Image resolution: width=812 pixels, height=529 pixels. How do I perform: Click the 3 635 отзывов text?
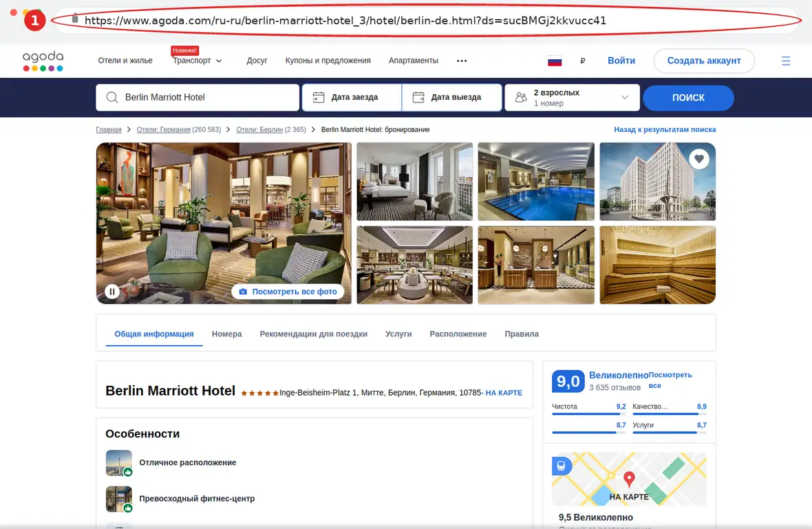pos(615,388)
